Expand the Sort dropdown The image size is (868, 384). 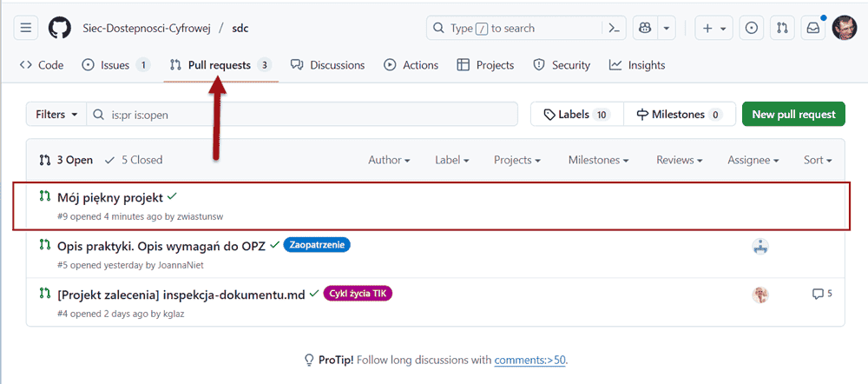pos(818,160)
